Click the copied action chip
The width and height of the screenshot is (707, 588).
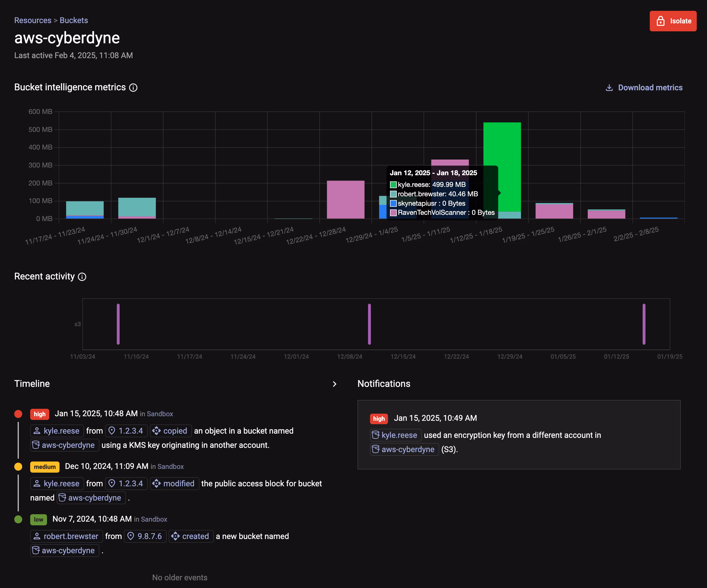click(171, 431)
